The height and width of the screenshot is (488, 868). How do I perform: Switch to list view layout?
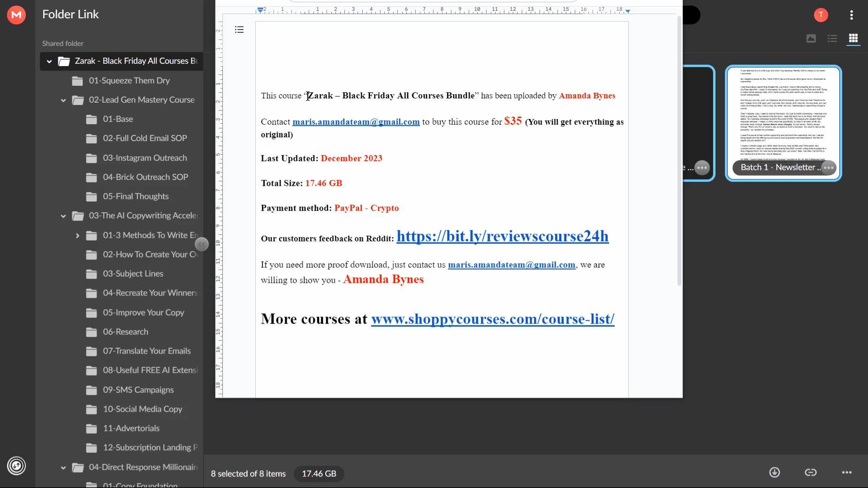click(x=832, y=38)
